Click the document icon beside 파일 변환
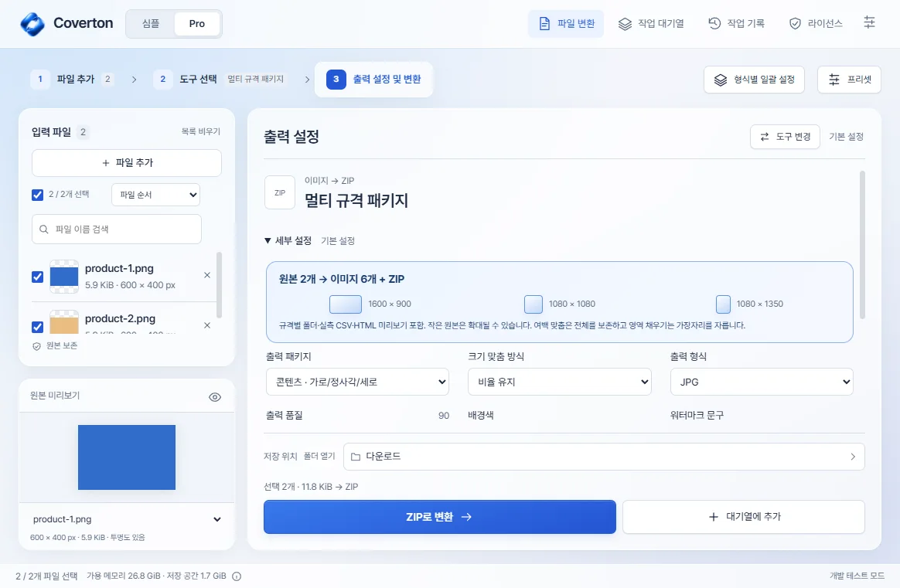 (544, 23)
